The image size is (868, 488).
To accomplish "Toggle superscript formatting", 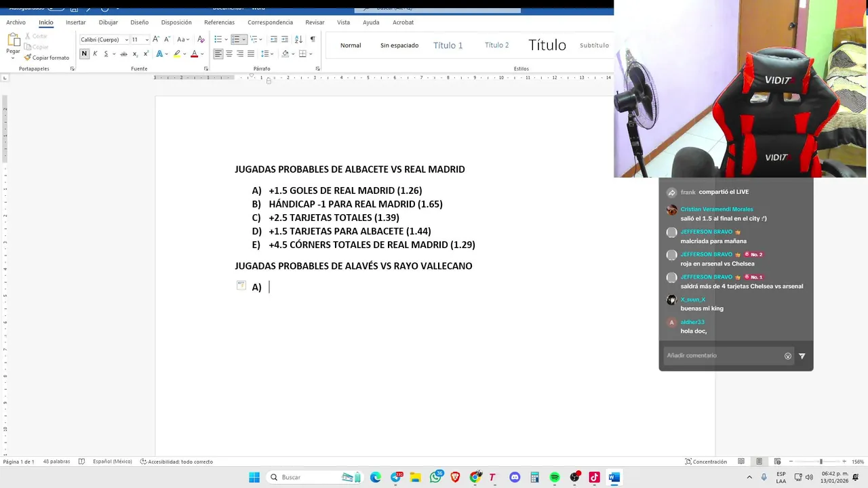I will [x=145, y=54].
